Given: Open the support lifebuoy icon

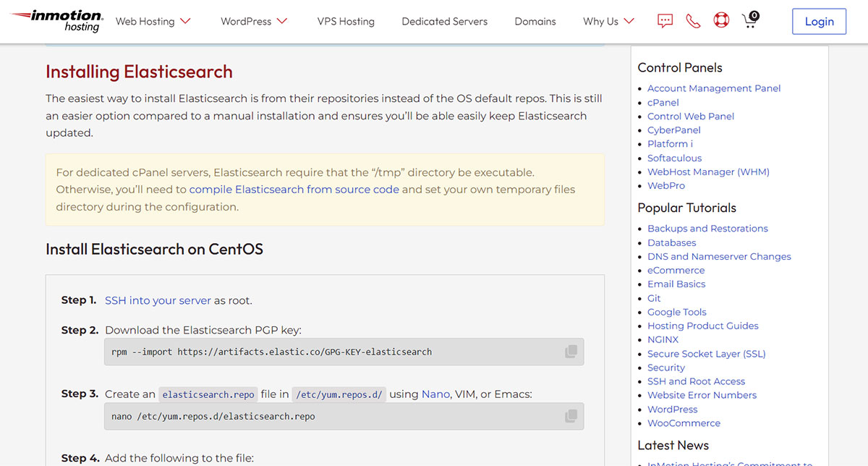Looking at the screenshot, I should [721, 21].
